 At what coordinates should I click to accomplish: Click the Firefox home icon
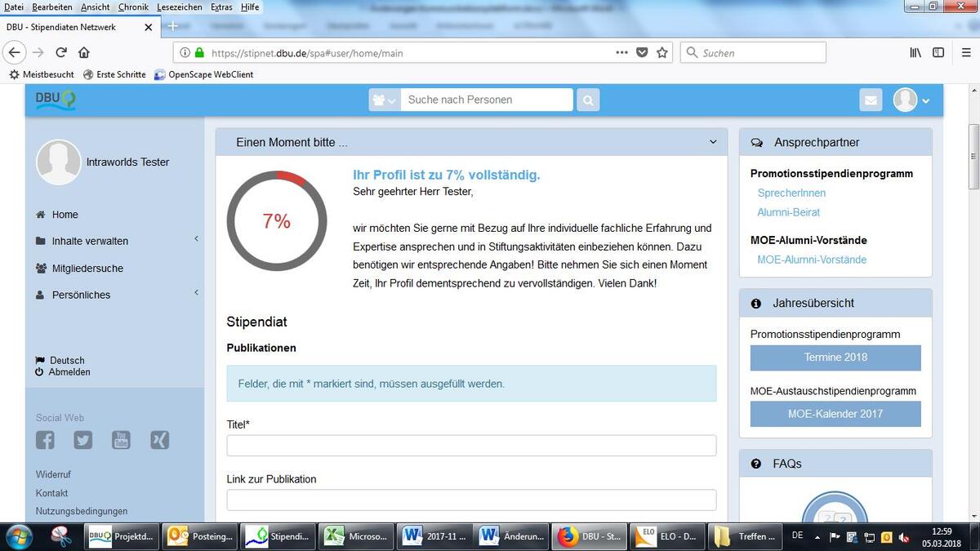pos(84,53)
